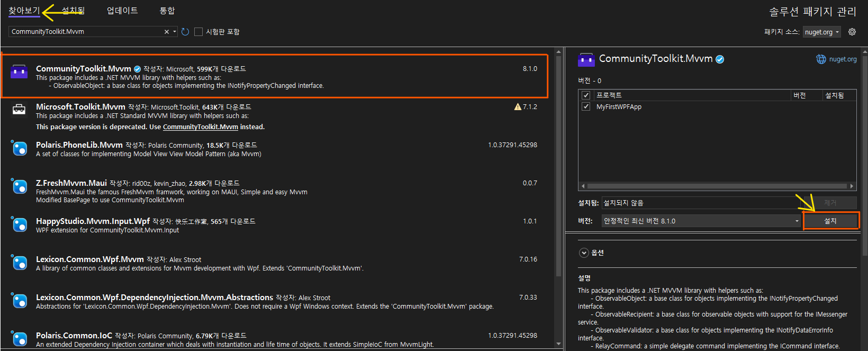Click the nuget.org globe icon
This screenshot has width=868, height=351.
click(821, 59)
